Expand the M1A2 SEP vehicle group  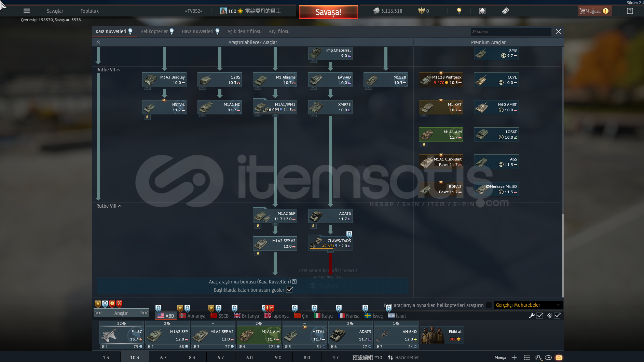275,224
